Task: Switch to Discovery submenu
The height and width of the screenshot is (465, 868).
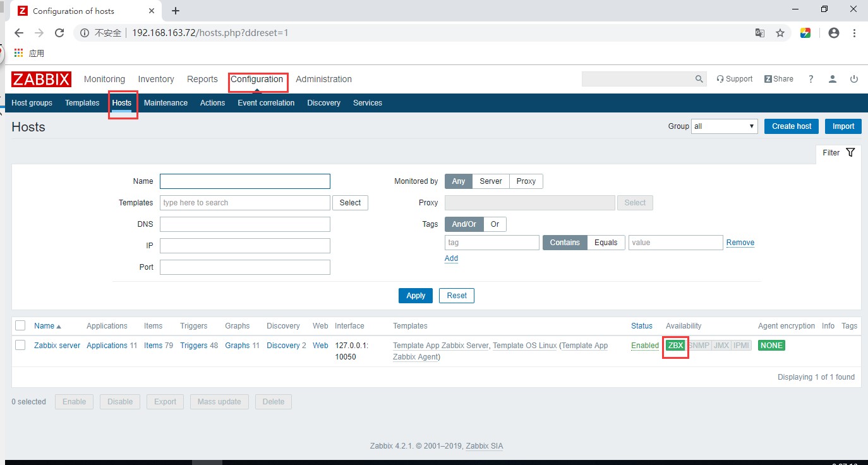Action: pos(323,103)
